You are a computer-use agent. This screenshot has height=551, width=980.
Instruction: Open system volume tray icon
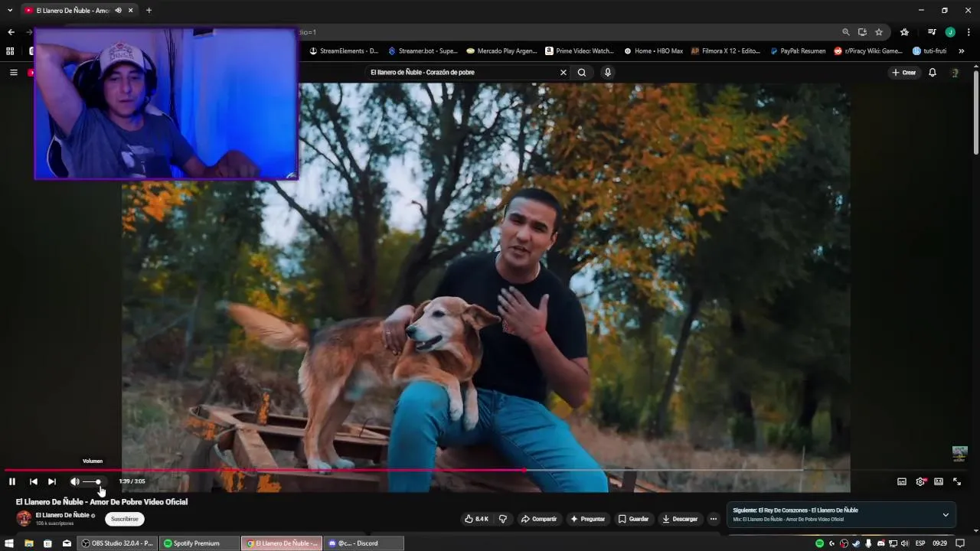(905, 543)
